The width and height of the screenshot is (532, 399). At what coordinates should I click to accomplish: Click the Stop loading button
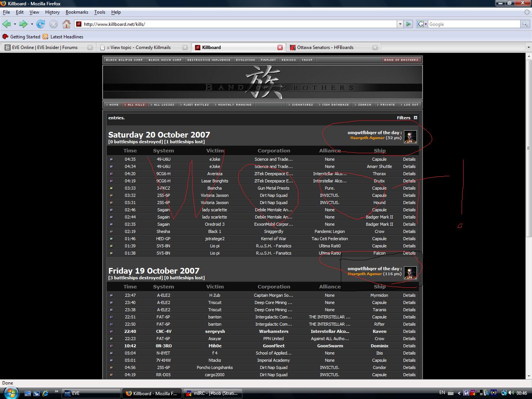(54, 24)
